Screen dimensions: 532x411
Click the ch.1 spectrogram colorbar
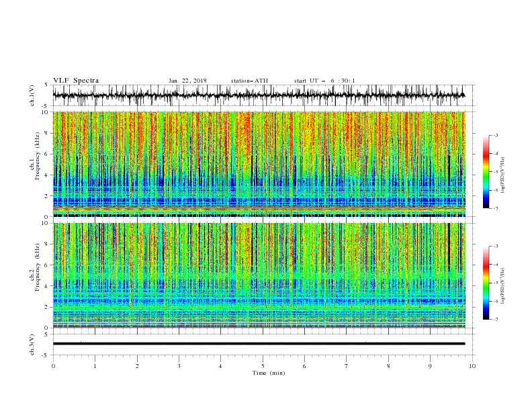pyautogui.click(x=486, y=172)
